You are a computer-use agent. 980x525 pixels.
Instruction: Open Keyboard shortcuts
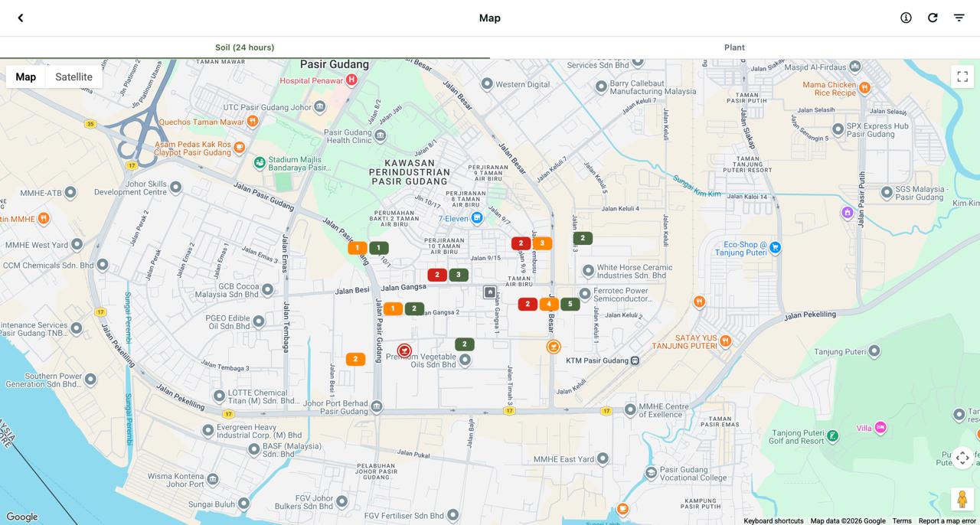(x=773, y=521)
